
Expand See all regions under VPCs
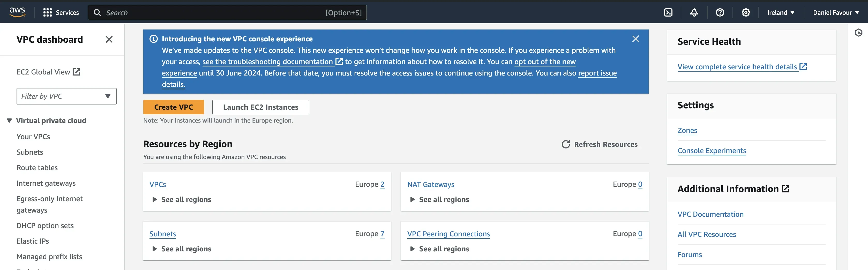(182, 199)
